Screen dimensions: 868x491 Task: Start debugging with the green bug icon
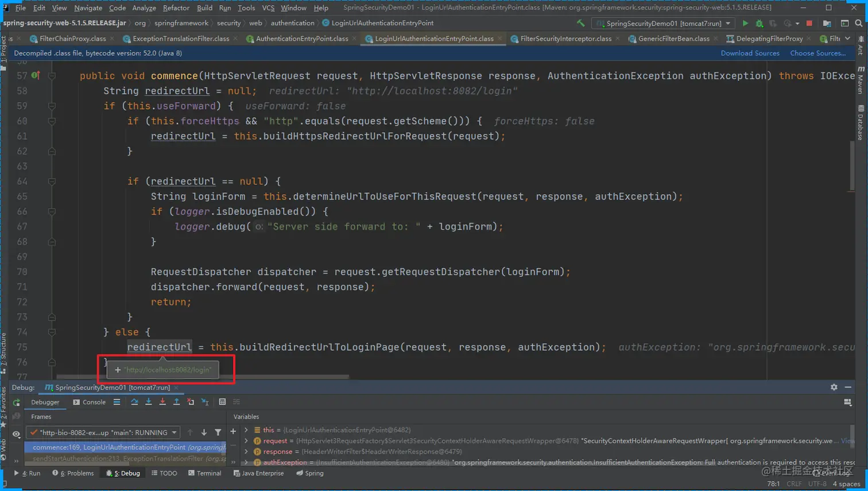759,24
